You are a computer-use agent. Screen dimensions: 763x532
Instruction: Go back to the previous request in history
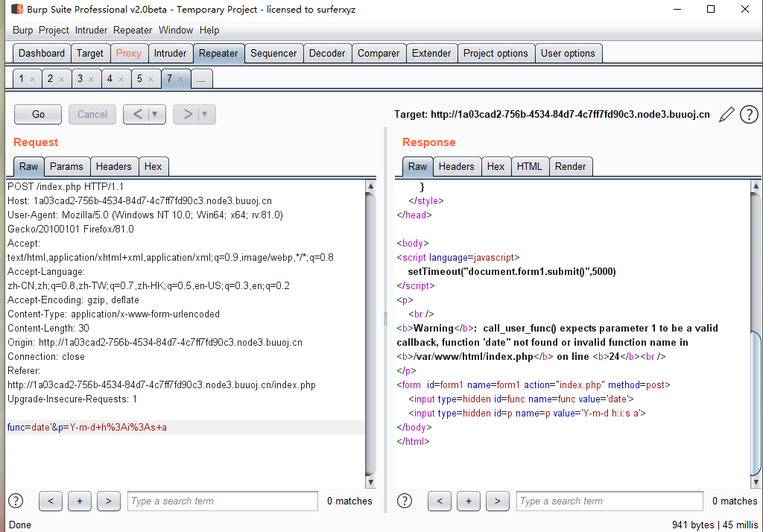[x=137, y=115]
